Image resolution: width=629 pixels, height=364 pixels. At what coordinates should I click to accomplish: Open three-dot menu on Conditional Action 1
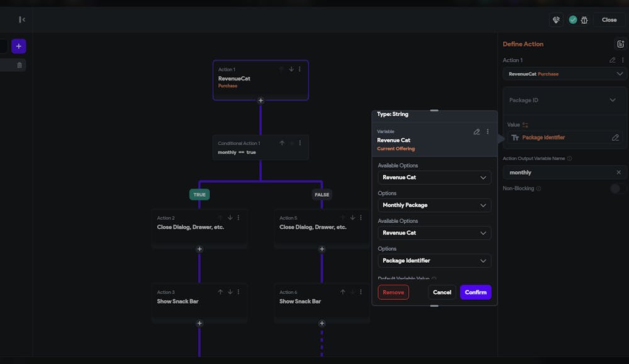(x=299, y=143)
